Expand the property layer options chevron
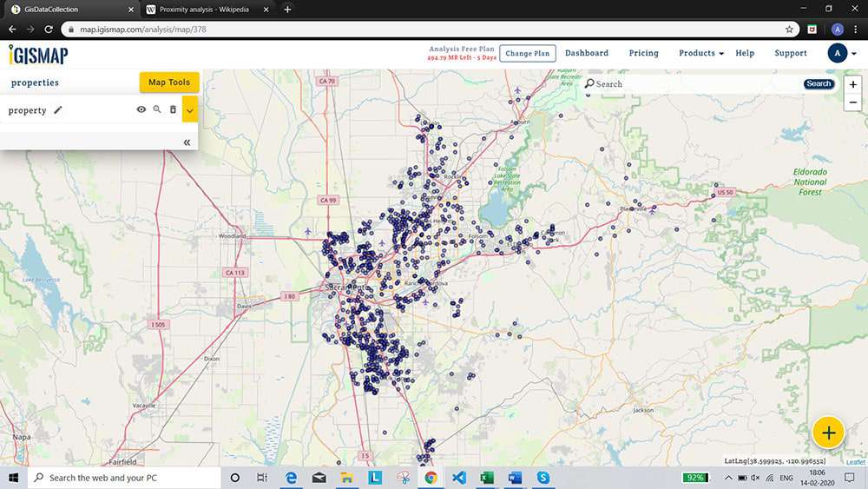This screenshot has height=489, width=868. 190,109
